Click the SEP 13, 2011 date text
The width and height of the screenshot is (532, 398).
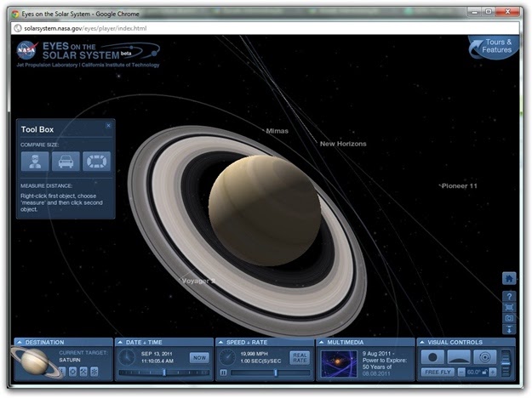point(157,354)
